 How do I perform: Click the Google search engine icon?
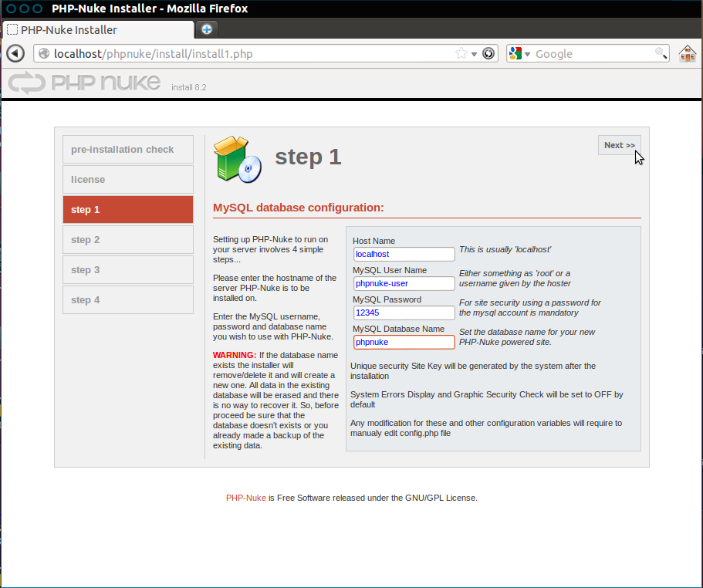515,54
